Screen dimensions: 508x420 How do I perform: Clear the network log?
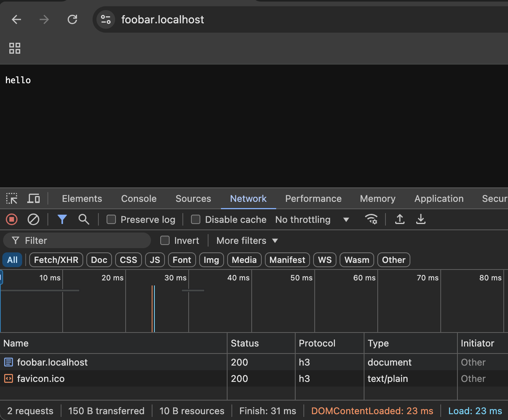tap(33, 220)
